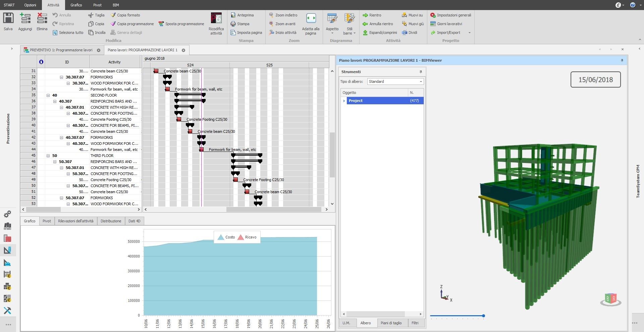Click the Anteprima print preview icon
The image size is (644, 332).
point(233,15)
